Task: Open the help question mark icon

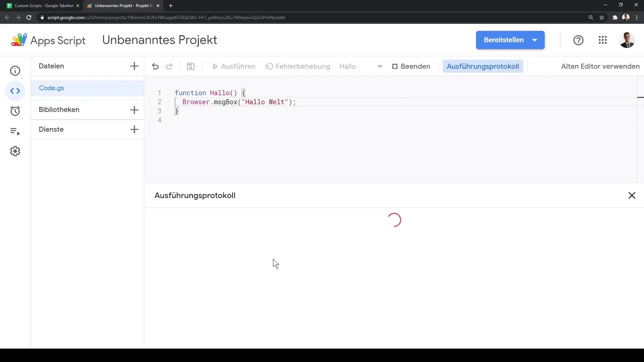Action: pos(578,40)
